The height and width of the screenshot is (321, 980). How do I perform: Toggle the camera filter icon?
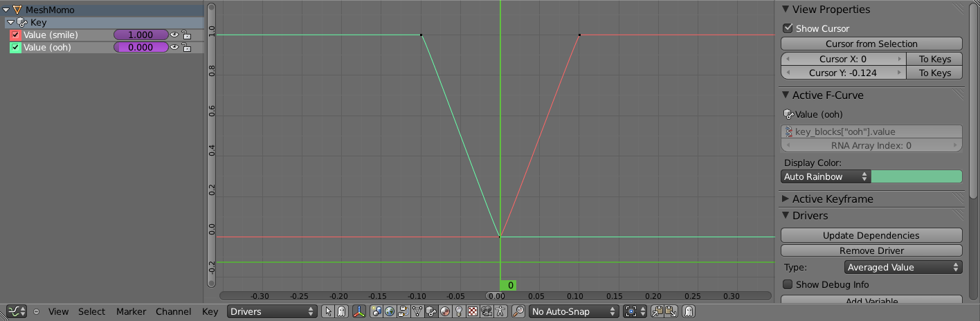[x=487, y=311]
